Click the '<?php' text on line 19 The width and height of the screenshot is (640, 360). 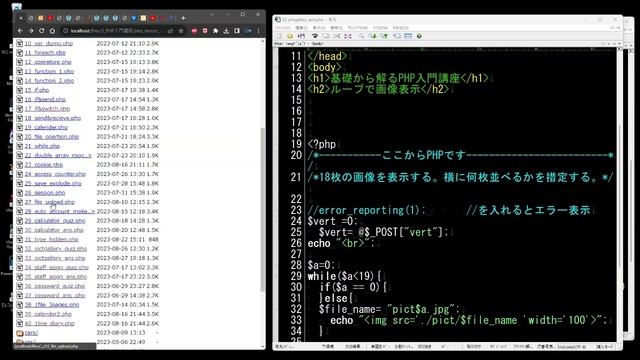click(x=322, y=144)
